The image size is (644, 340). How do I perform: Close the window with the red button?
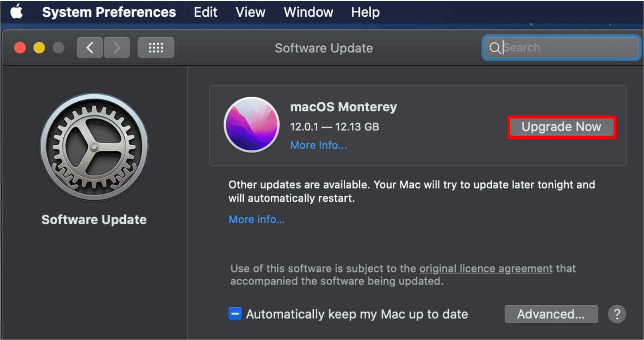[20, 48]
